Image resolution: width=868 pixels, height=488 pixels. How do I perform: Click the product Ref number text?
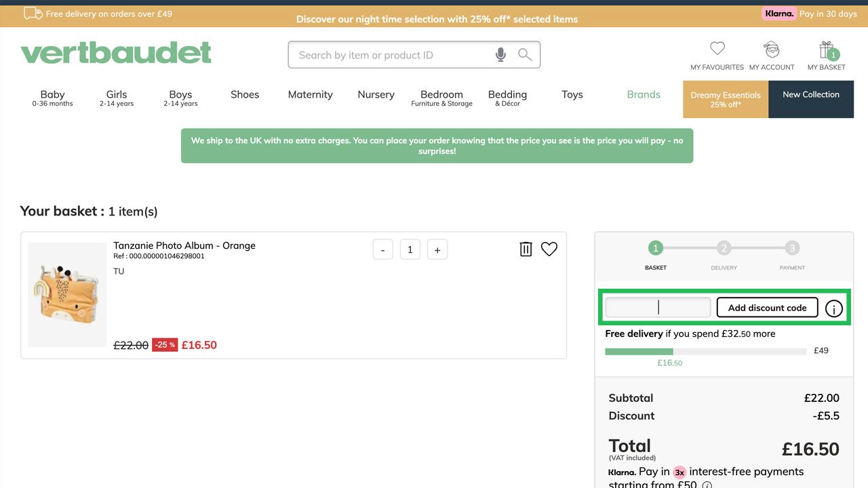(x=159, y=256)
